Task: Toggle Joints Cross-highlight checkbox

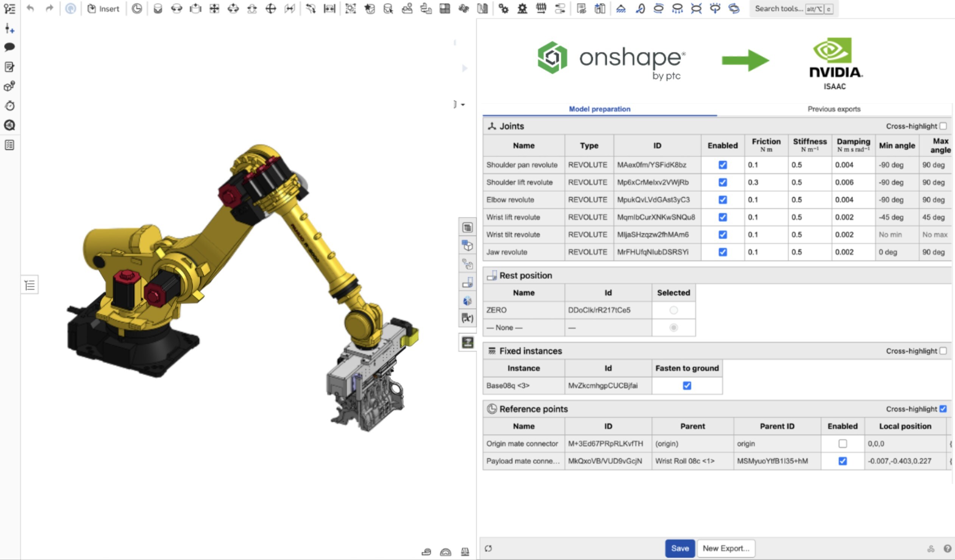Action: (x=943, y=126)
